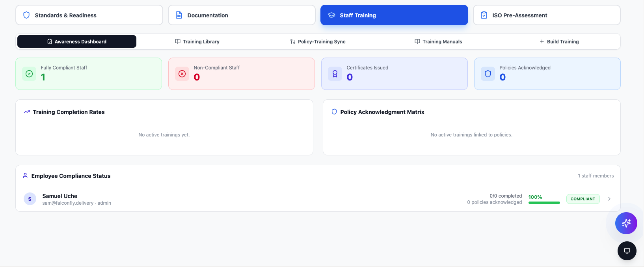Click the book icon beside Training Library
644x267 pixels.
click(x=178, y=41)
